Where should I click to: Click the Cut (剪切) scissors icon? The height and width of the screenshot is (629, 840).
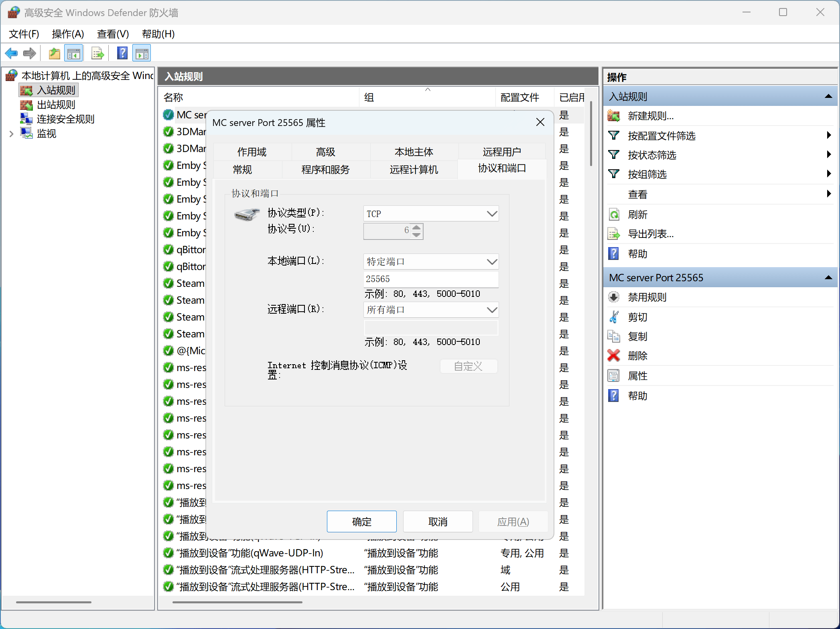point(613,317)
